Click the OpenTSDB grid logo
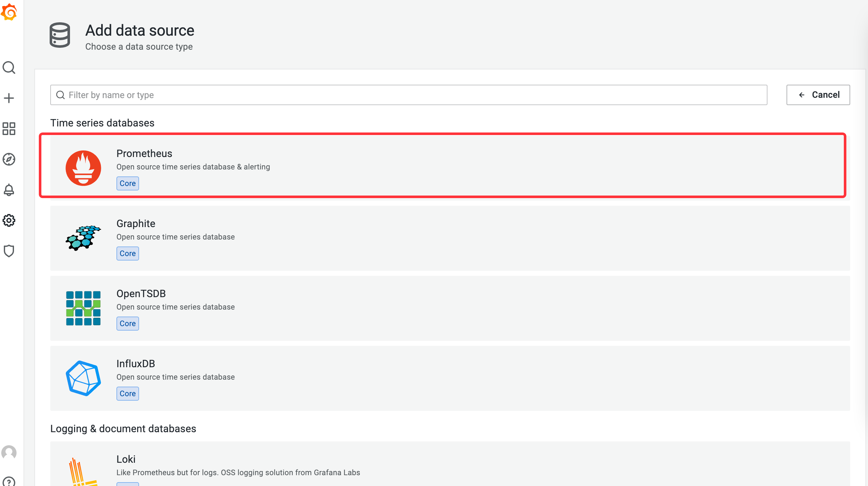Image resolution: width=868 pixels, height=486 pixels. coord(83,308)
